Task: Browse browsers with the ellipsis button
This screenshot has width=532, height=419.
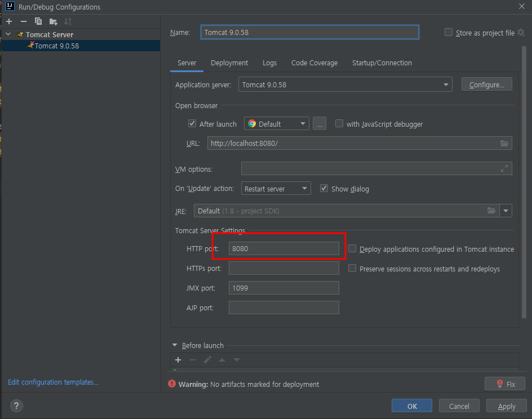Action: pyautogui.click(x=320, y=124)
